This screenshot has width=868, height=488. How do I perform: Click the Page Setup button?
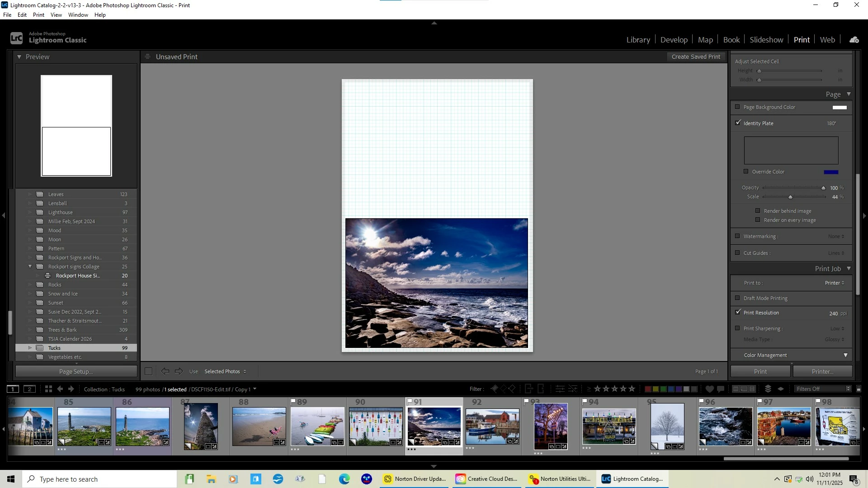[76, 371]
